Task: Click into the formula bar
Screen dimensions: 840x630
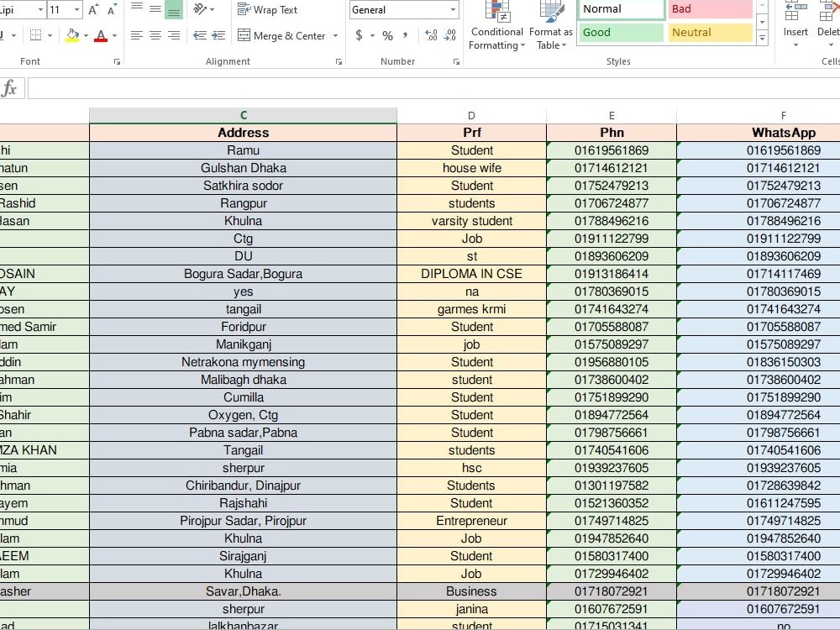Action: tap(433, 88)
